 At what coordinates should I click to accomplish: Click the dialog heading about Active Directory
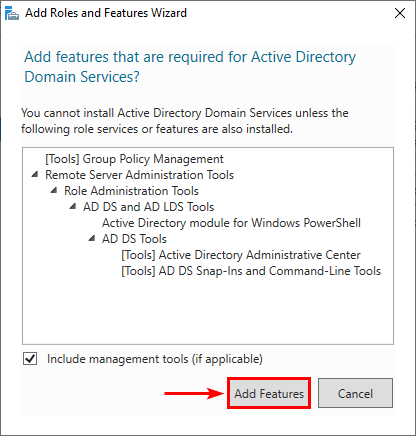click(x=190, y=67)
